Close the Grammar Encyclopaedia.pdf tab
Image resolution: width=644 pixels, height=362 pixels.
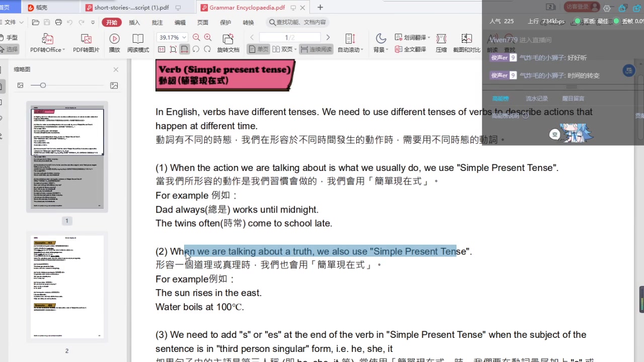[x=302, y=8]
